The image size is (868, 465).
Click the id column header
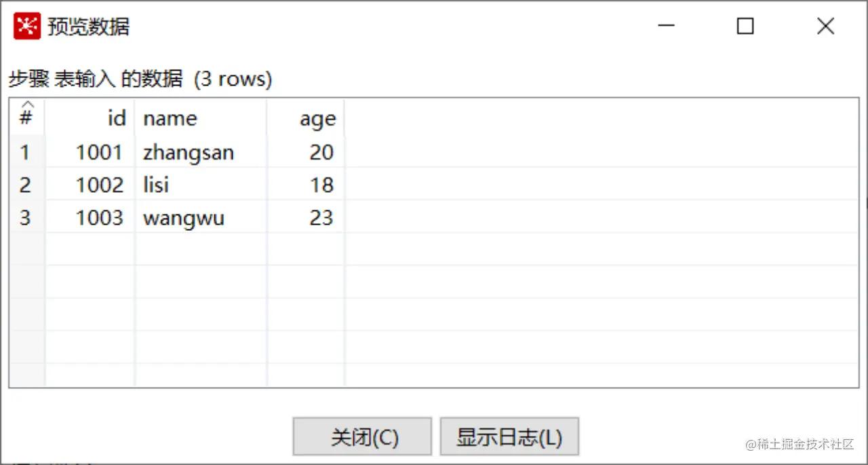pos(90,118)
